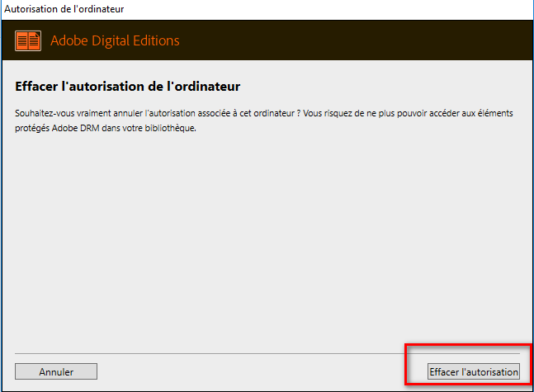Click the "Autorisation de l'ordinateur" title bar
The image size is (534, 392).
[x=65, y=8]
